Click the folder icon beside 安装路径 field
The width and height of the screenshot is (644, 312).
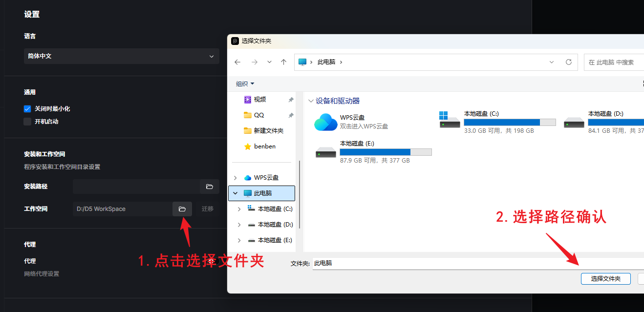click(209, 187)
